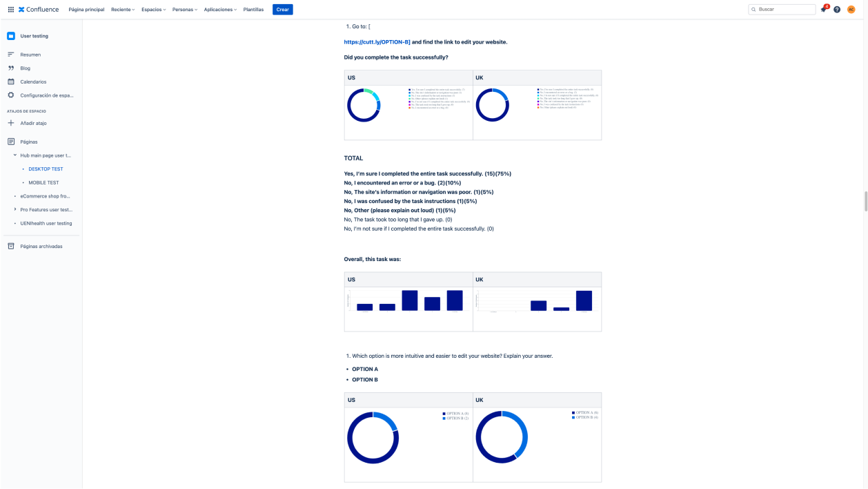Open Páginas archivadas in the sidebar
The width and height of the screenshot is (868, 489).
[x=41, y=246]
